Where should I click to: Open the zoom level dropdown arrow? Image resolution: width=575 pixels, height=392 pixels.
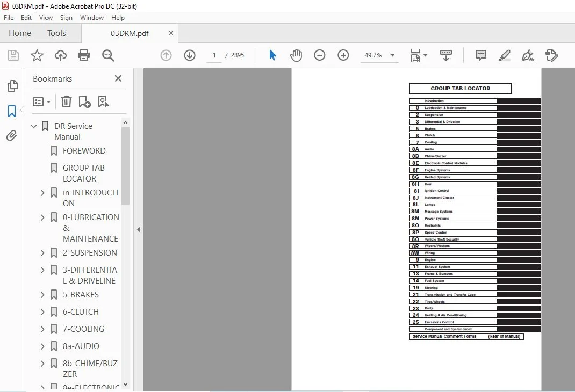(392, 55)
